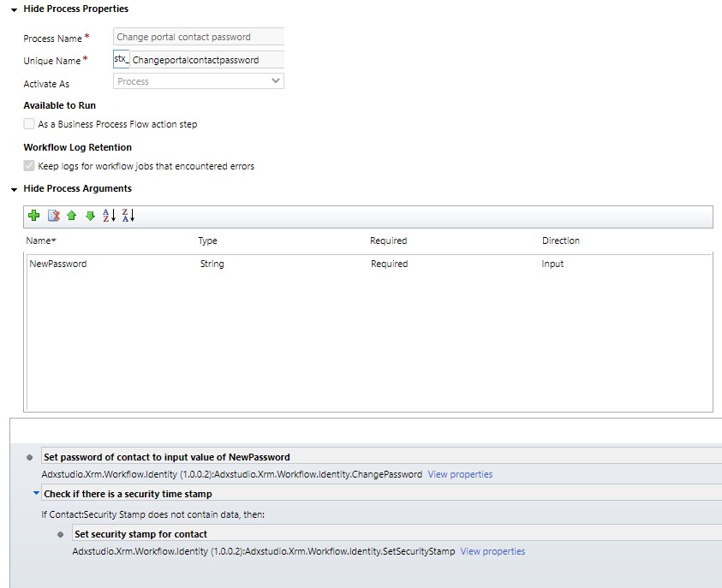Open View properties for SetSecurityStamp
Viewport: 722px width, 588px height.
(x=492, y=551)
